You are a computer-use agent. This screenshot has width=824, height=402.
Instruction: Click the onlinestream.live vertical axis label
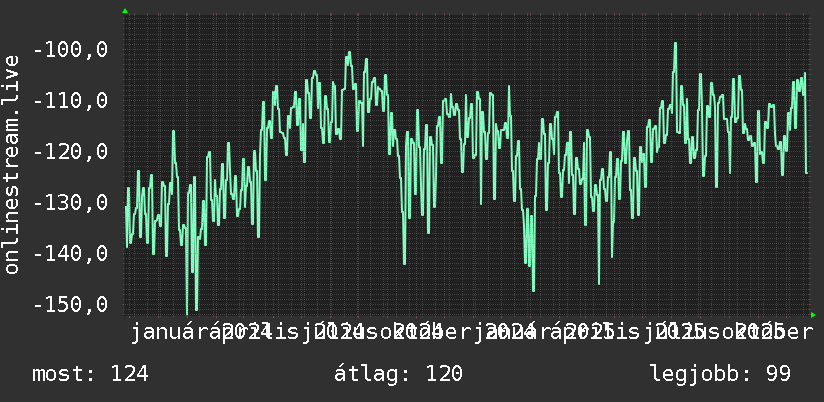12,164
